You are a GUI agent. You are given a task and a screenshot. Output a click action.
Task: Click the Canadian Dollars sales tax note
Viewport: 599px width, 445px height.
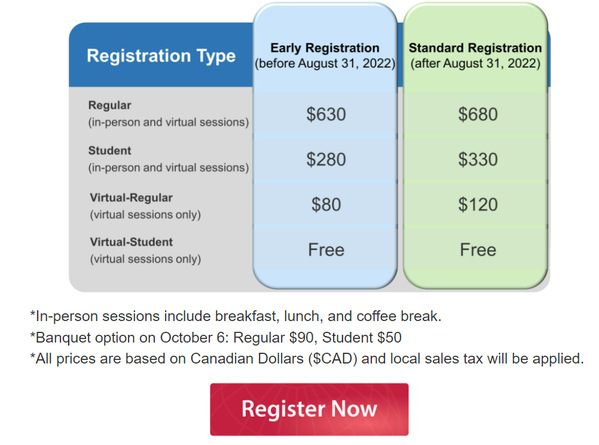[307, 359]
